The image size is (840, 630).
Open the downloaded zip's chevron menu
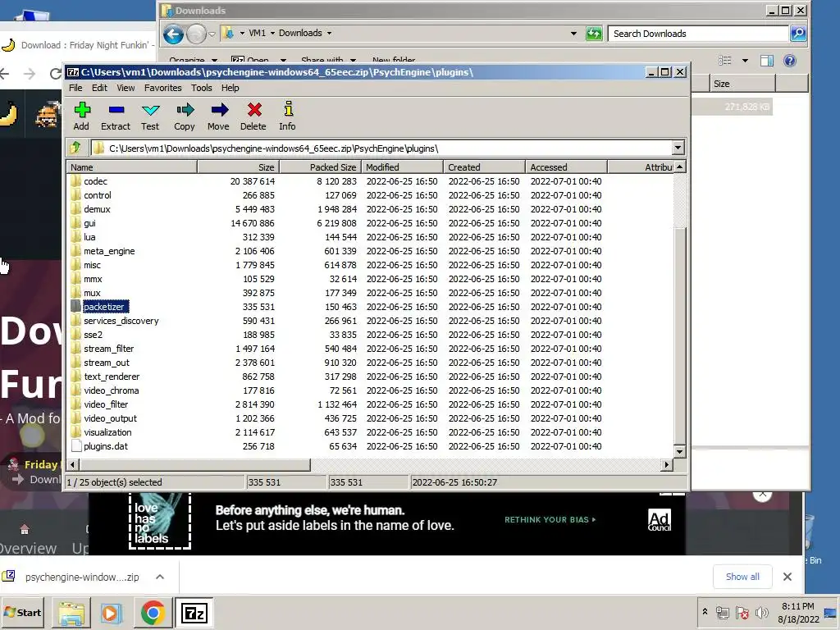coord(160,577)
